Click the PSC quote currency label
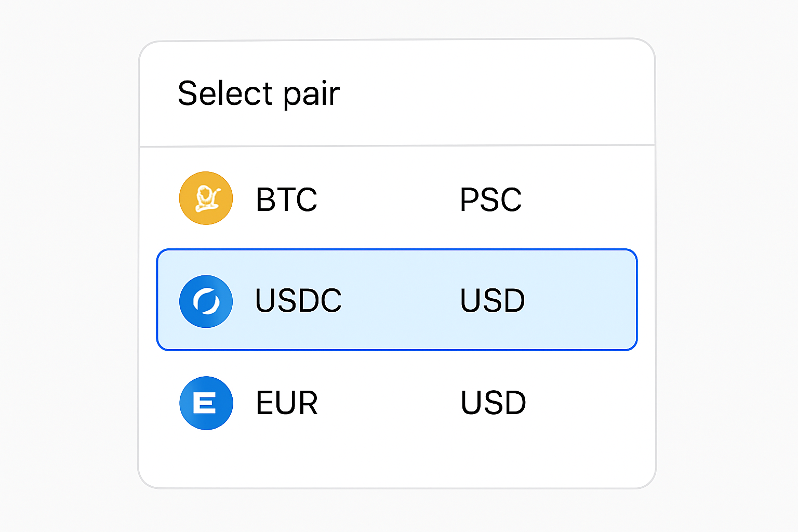This screenshot has height=532, width=798. point(490,199)
